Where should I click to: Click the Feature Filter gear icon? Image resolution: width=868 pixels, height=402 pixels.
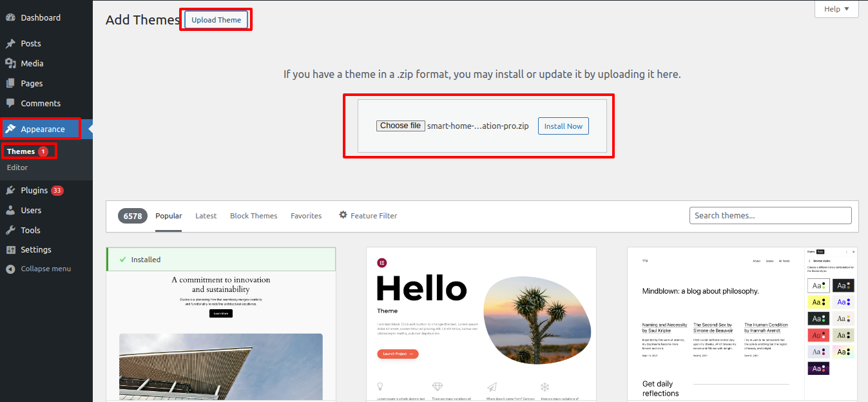[x=343, y=215]
